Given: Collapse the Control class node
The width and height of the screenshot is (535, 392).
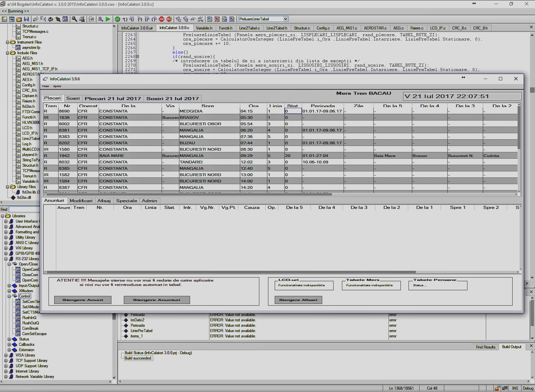Looking at the screenshot, I should (9, 296).
